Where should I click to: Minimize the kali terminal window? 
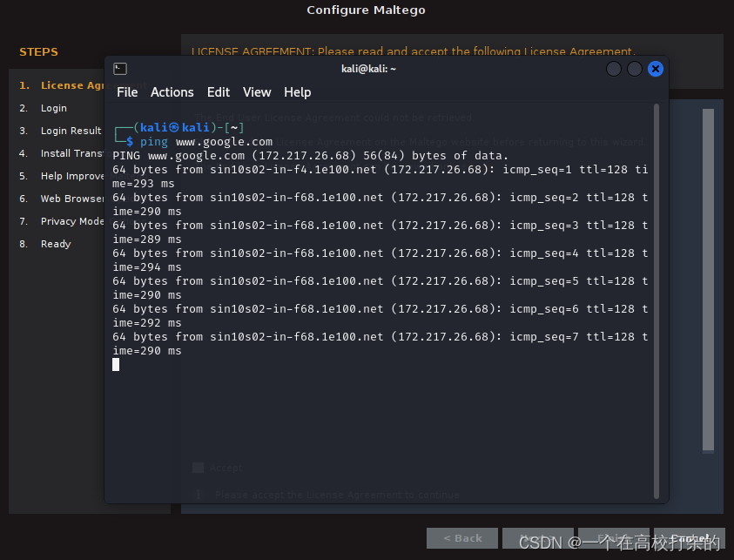point(614,69)
